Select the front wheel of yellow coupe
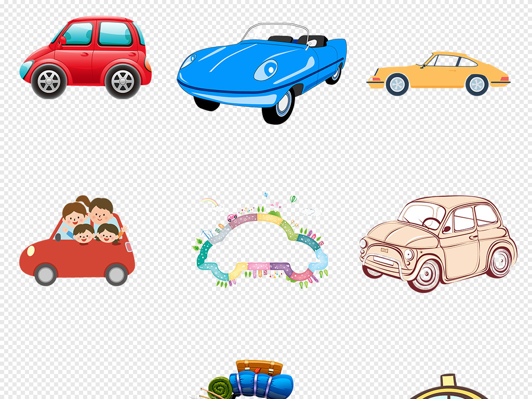Image resolution: width=532 pixels, height=399 pixels. pos(397,84)
